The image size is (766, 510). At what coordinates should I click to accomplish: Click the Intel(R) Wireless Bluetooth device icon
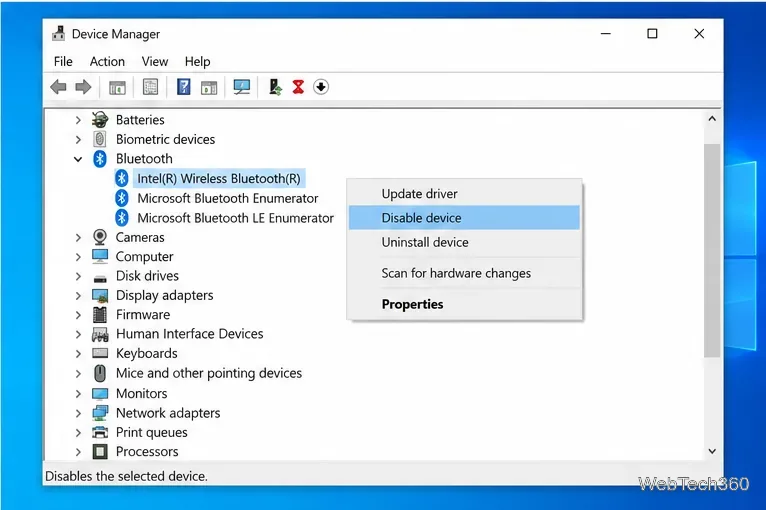pyautogui.click(x=122, y=178)
